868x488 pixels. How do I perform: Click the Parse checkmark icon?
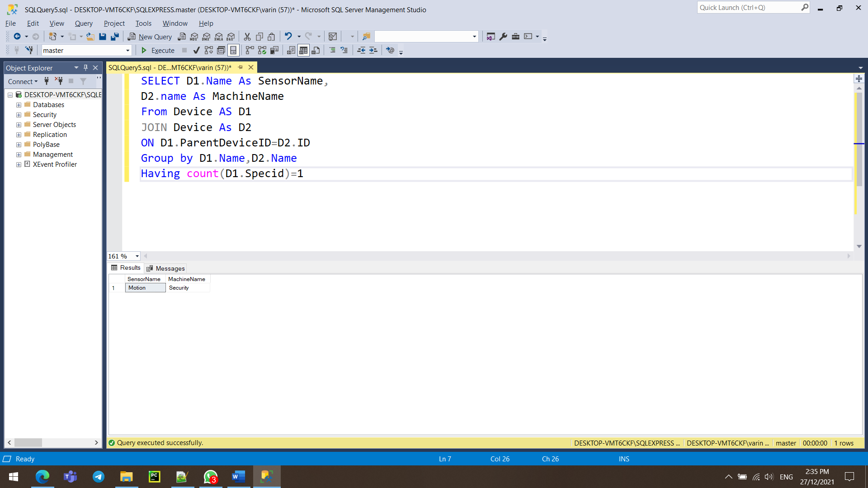click(x=196, y=50)
